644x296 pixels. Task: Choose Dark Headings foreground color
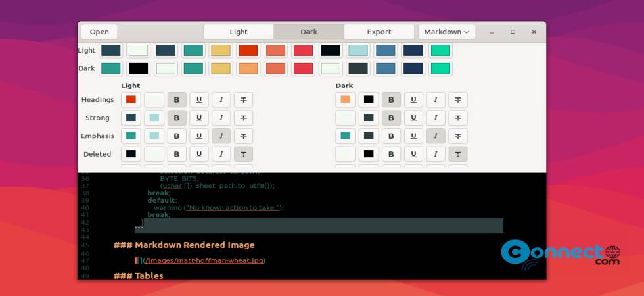tap(346, 99)
